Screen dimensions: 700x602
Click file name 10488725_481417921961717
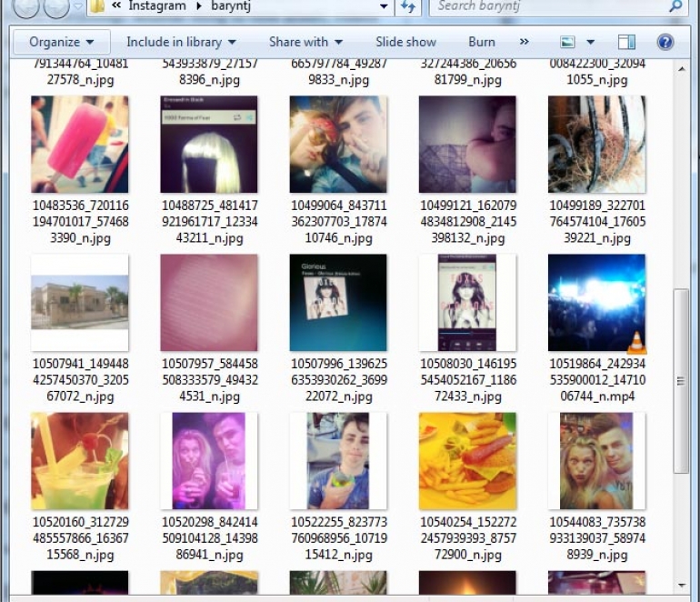[209, 222]
